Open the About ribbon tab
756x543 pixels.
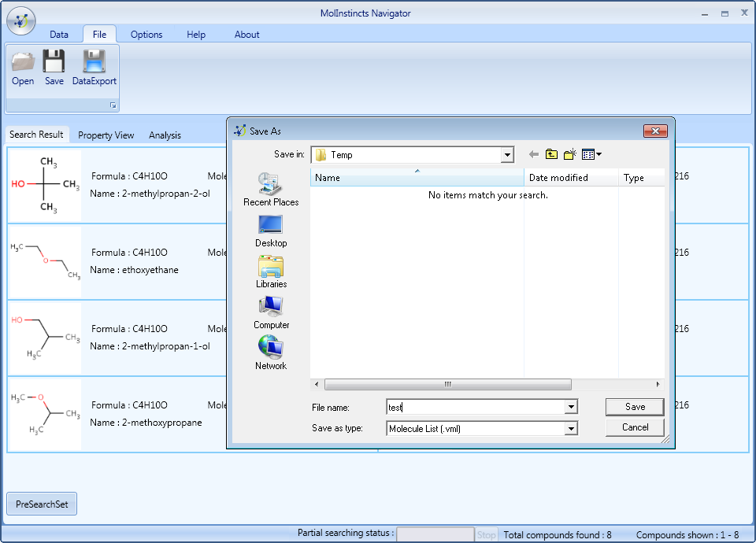246,35
